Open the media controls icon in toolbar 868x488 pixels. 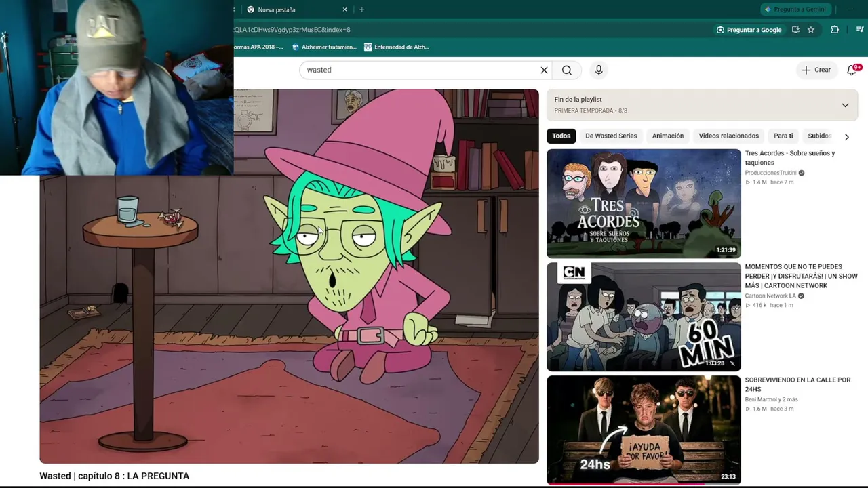pos(860,30)
